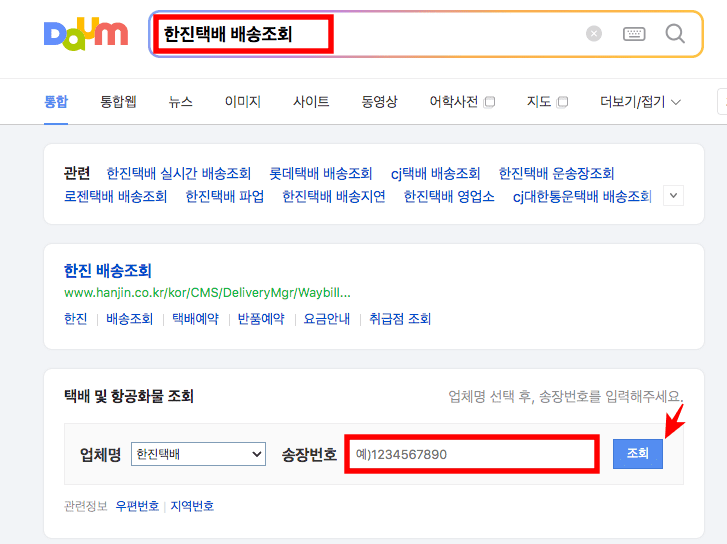Open the 한진 sublink
Image resolution: width=727 pixels, height=544 pixels.
[x=76, y=319]
